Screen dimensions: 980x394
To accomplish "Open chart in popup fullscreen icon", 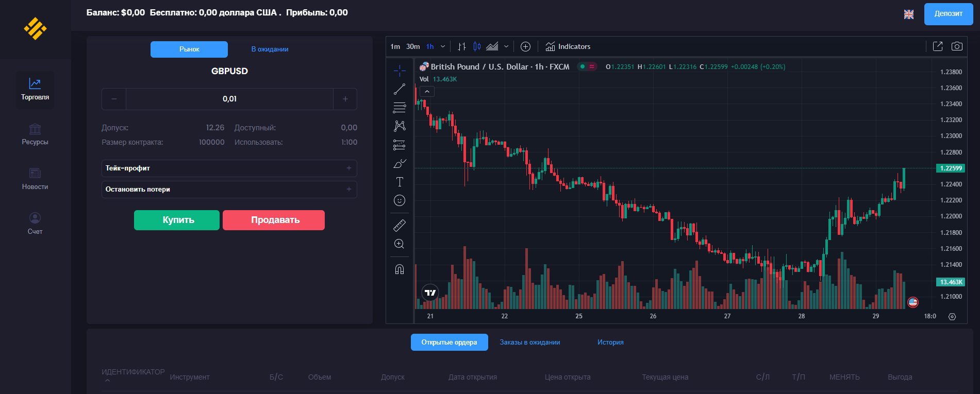I will click(x=938, y=46).
